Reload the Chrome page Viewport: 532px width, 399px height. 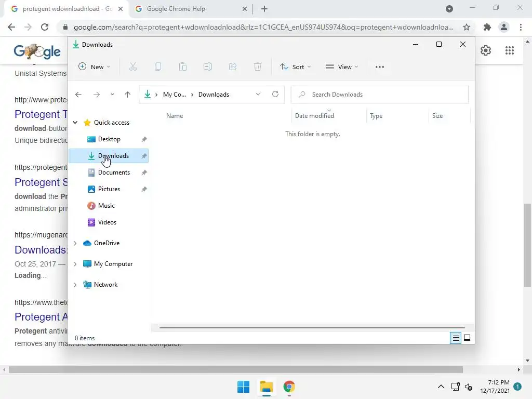coord(45,27)
